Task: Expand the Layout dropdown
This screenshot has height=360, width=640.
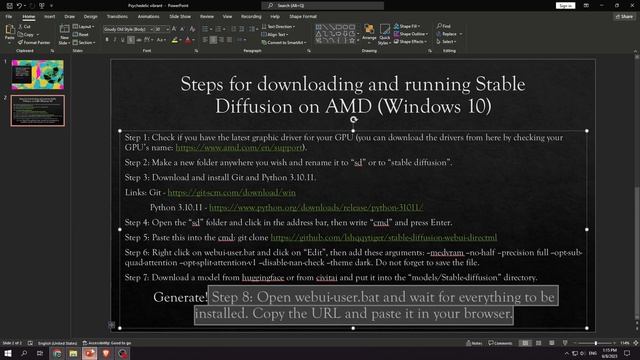Action: 84,27
